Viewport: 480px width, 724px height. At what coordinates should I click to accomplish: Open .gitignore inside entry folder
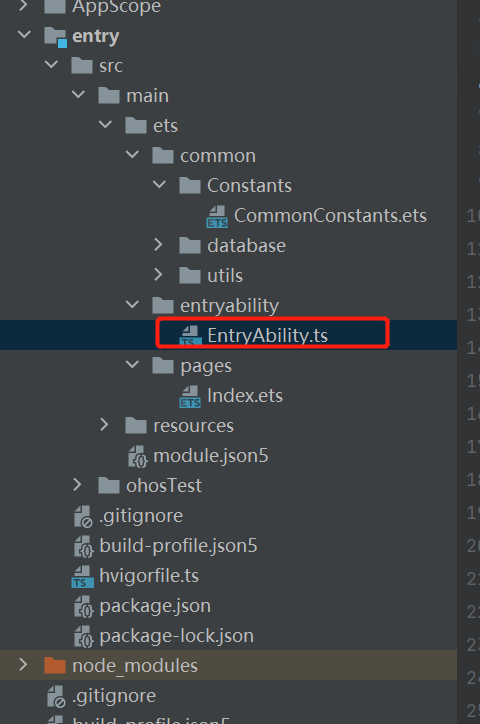[141, 516]
